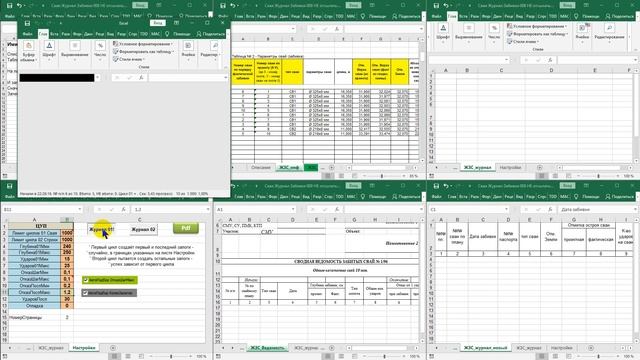Viewport: 640px width, 360px height.
Task: Click Поделиться in top-right window
Action: tap(619, 16)
